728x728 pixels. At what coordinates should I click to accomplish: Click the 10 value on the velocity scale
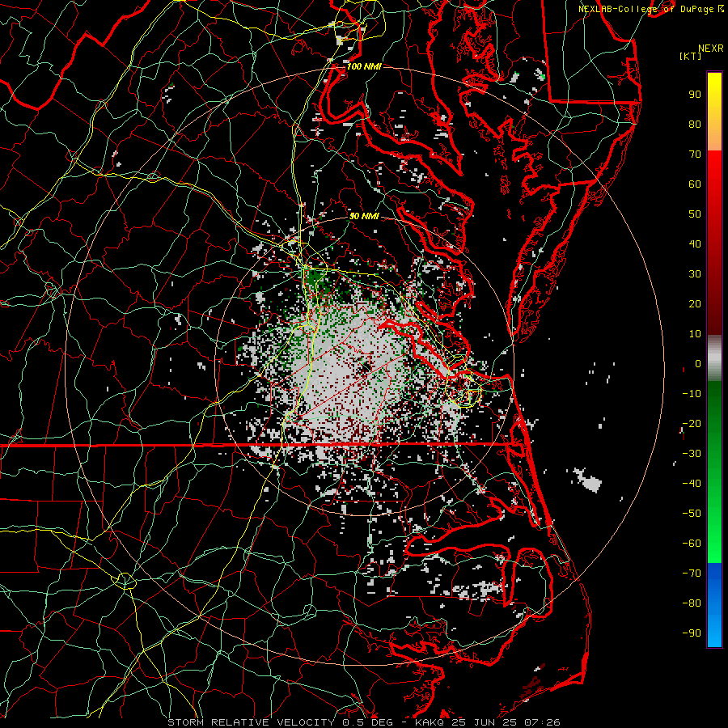tap(695, 334)
